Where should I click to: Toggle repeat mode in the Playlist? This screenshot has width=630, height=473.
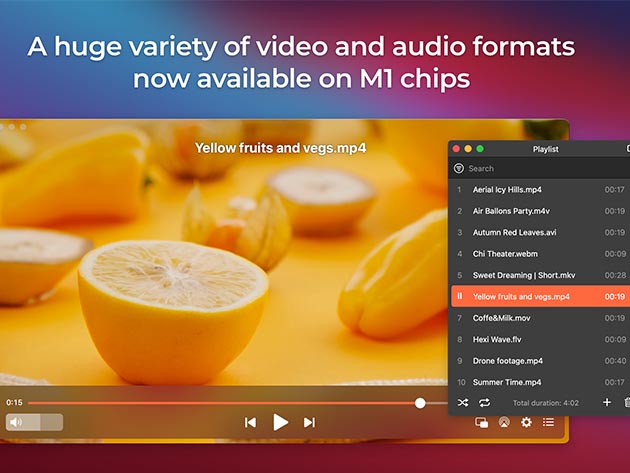(x=485, y=402)
